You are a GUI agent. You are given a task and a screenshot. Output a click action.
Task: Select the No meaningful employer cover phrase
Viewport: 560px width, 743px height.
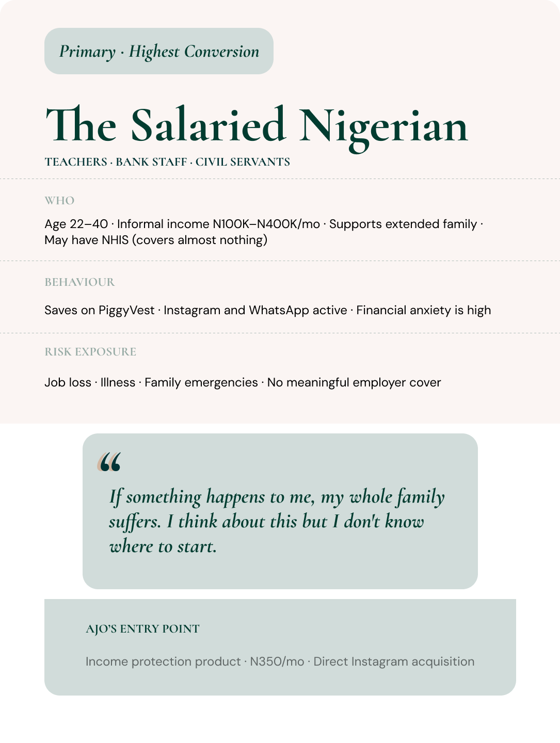point(354,382)
